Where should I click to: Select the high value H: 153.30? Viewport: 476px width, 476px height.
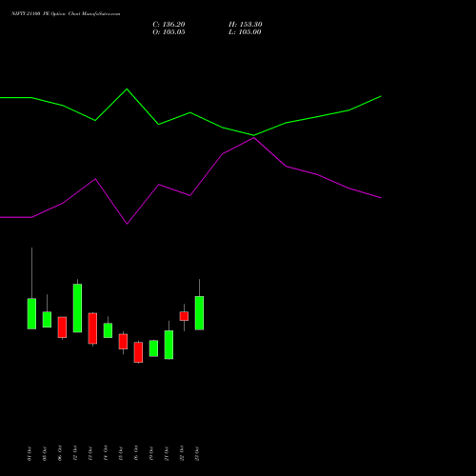pos(246,25)
